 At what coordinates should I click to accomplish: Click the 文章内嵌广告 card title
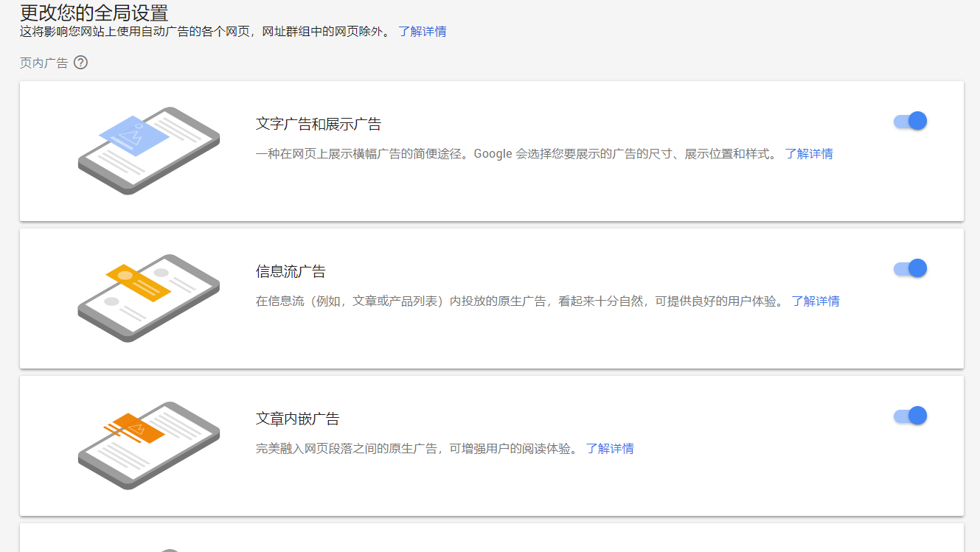coord(297,419)
